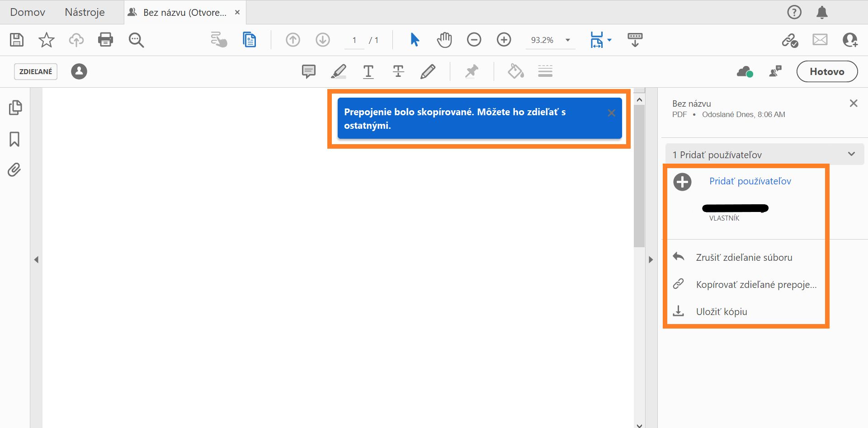868x428 pixels.
Task: Click the Save file floppy icon
Action: [x=17, y=40]
